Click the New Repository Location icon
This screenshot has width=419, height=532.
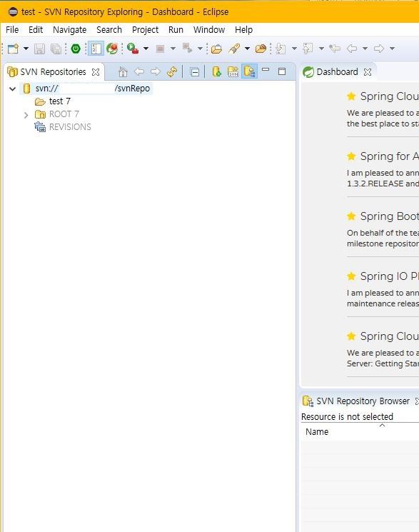(216, 71)
